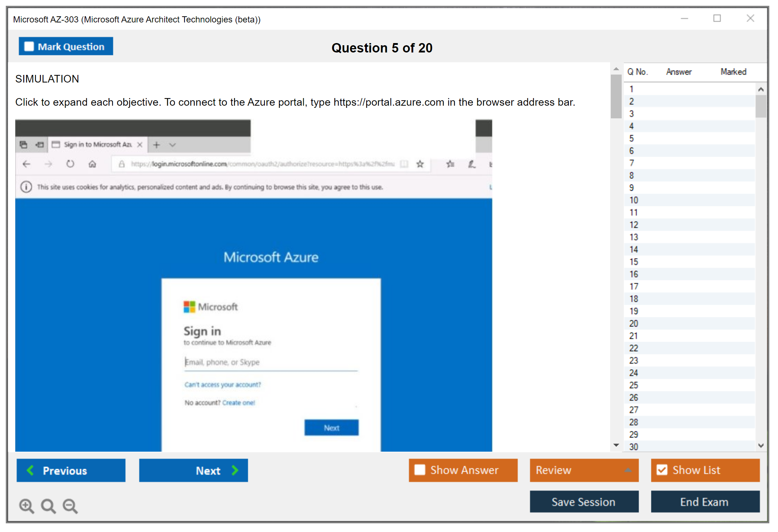Viewport: 778px width, 532px height.
Task: Select the Sign in to Microsoft Azure tab
Action: (97, 145)
